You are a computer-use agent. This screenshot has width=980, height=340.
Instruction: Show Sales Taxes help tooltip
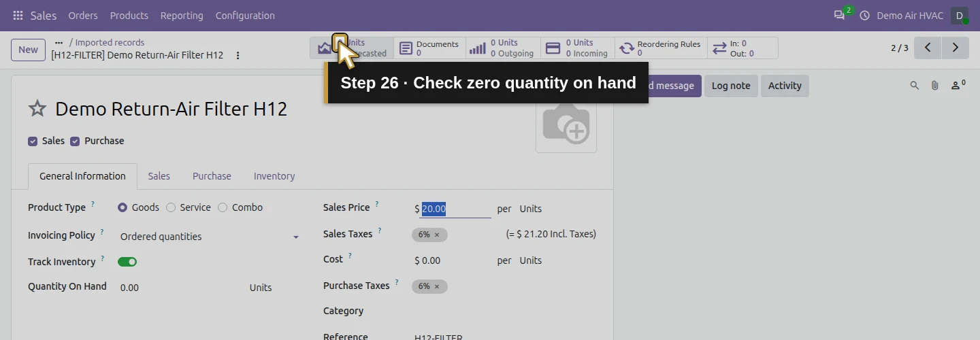pyautogui.click(x=380, y=231)
